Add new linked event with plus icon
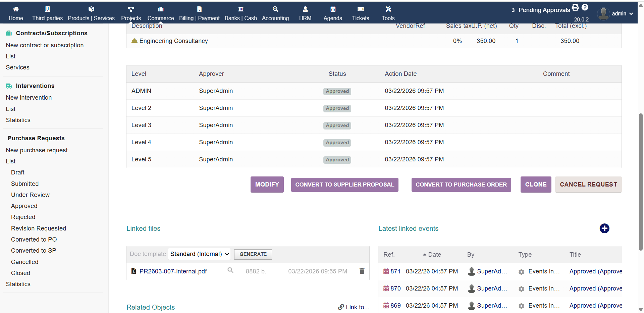This screenshot has height=313, width=644. [604, 228]
